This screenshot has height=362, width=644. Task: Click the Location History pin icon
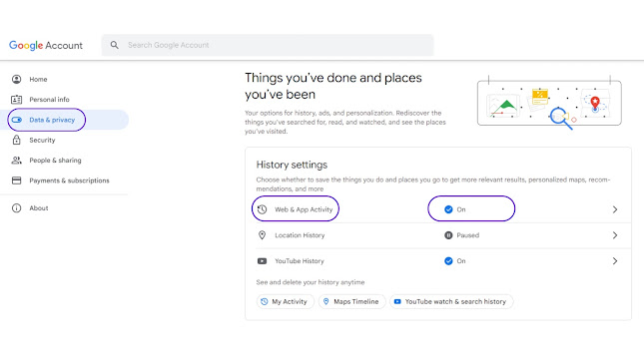click(x=262, y=235)
